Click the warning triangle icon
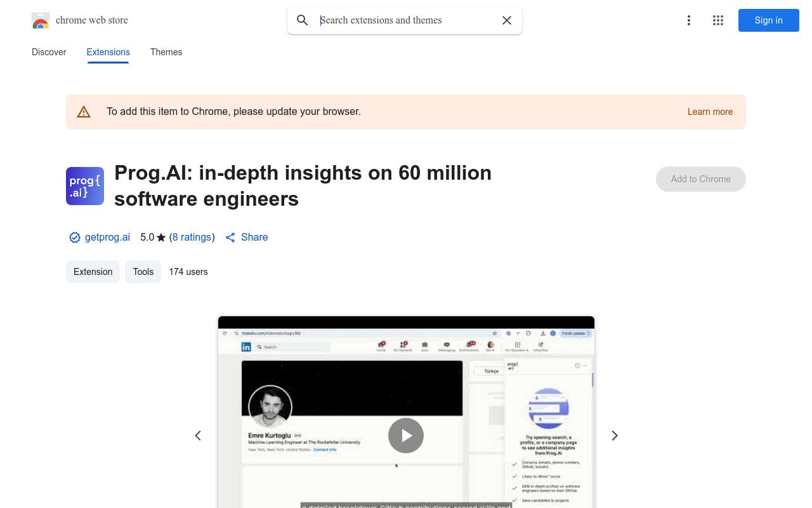The image size is (812, 508). (84, 112)
